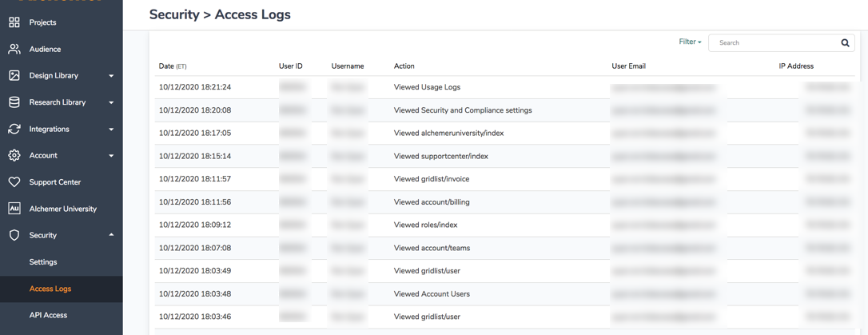Select API Access in sidebar
Viewport: 868px width, 335px height.
[x=48, y=315]
